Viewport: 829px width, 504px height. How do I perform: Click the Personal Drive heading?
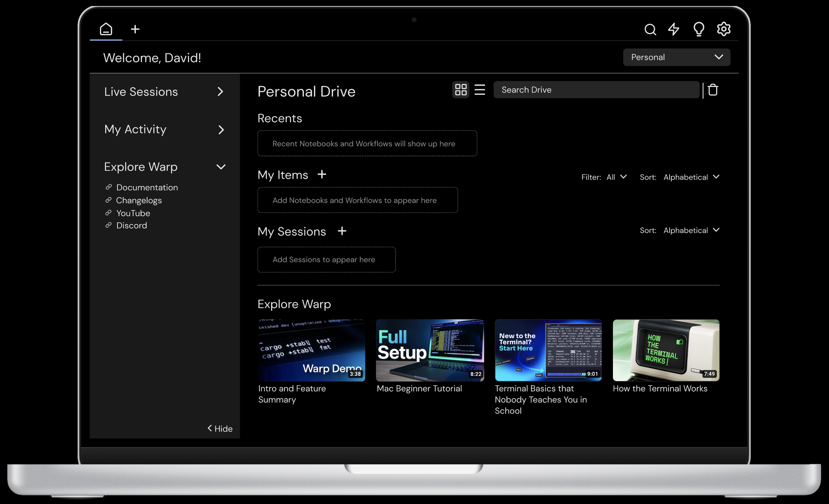pyautogui.click(x=307, y=92)
